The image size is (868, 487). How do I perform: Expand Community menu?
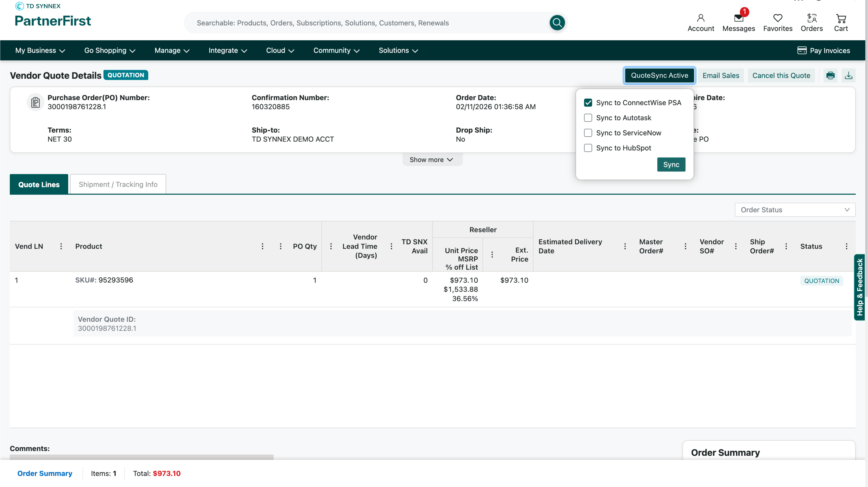tap(336, 50)
